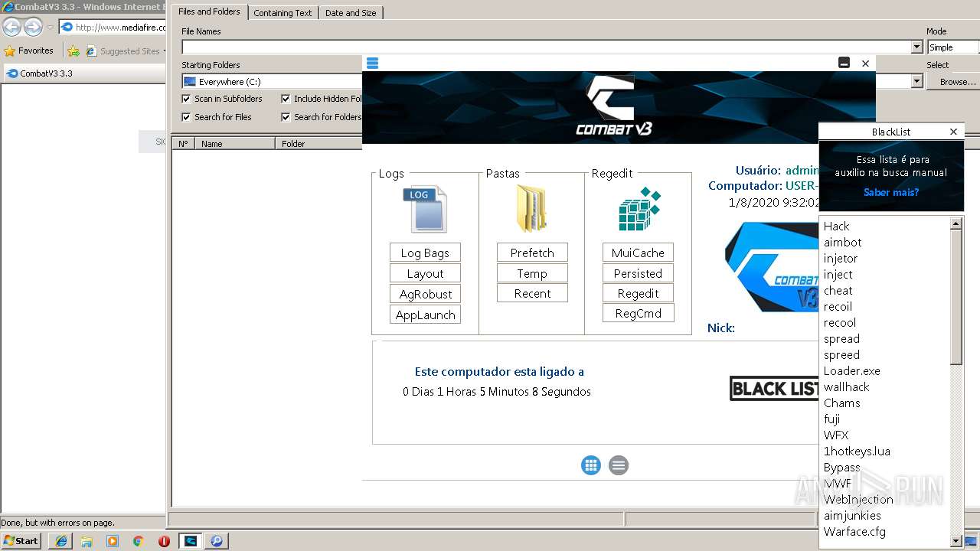
Task: Select 'Warface.cfg' in the BlackList
Action: [x=854, y=532]
